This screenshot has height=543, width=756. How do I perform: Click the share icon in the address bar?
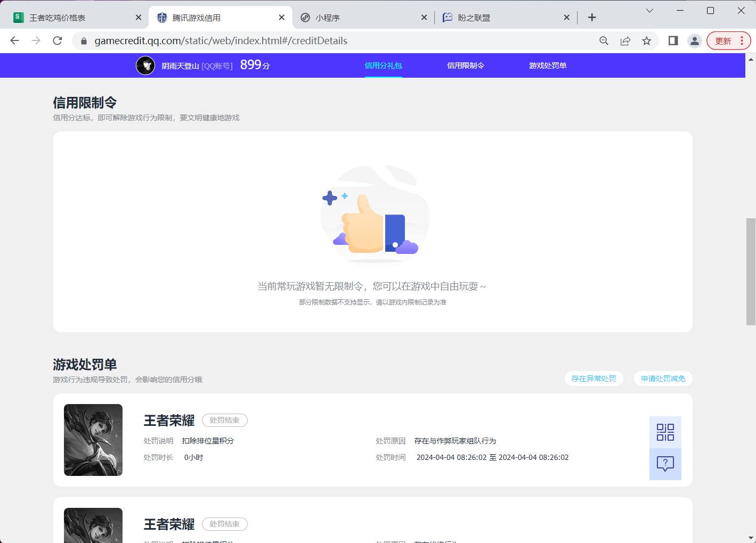point(624,40)
